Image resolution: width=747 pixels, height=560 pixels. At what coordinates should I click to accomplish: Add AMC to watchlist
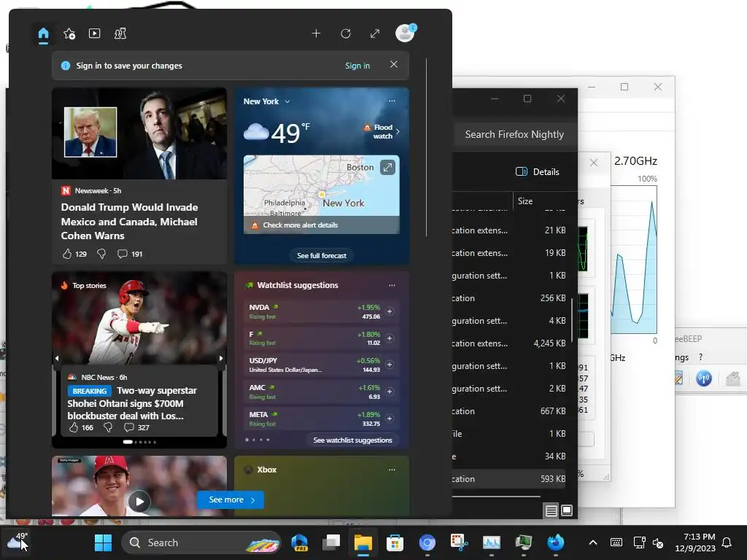[390, 392]
